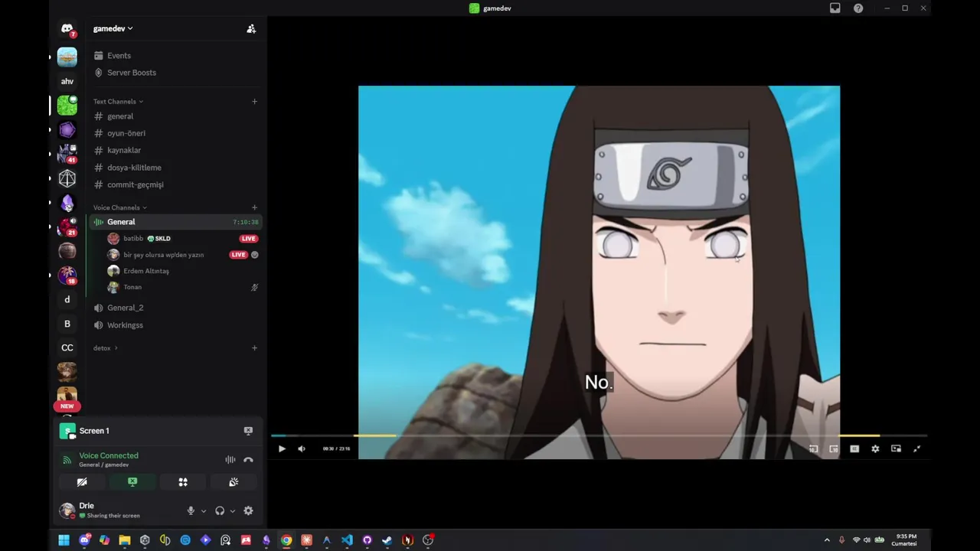Watch batibb's LIVE stream
This screenshot has width=980, height=551.
[x=248, y=239]
